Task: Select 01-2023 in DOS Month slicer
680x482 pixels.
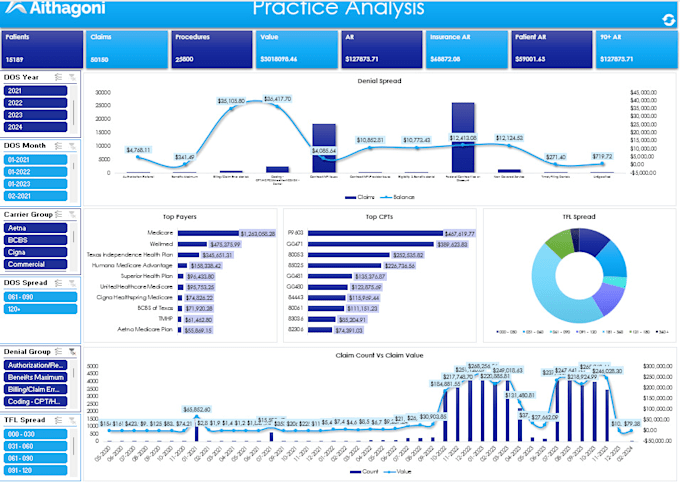Action: [36, 184]
